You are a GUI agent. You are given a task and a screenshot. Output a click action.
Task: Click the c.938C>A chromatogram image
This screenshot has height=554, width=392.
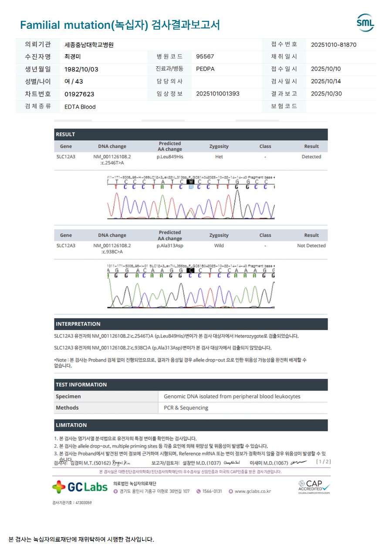click(x=191, y=286)
